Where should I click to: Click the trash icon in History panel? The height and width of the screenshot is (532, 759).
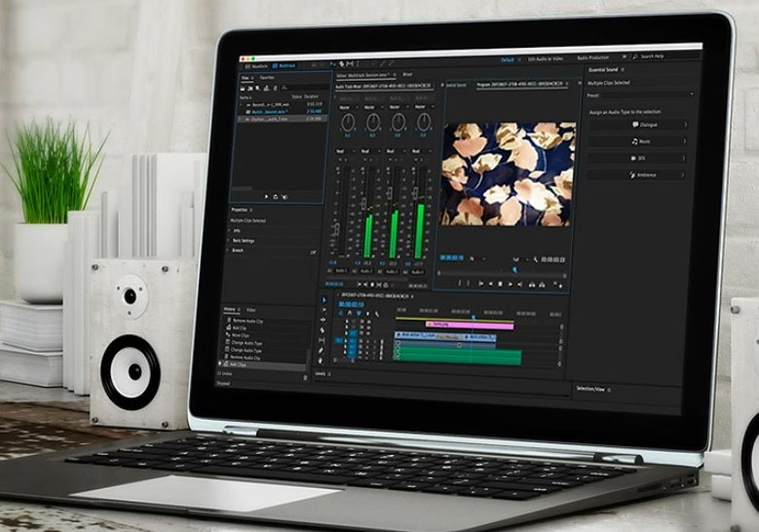pyautogui.click(x=305, y=378)
